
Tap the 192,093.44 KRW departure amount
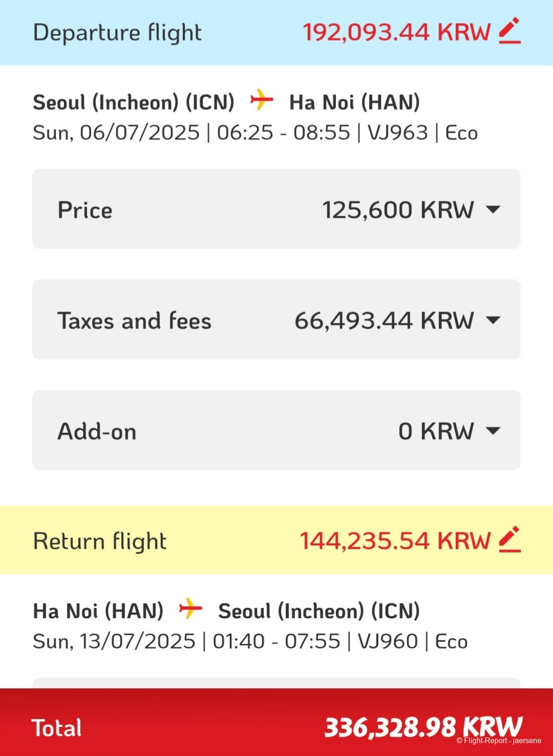click(396, 33)
